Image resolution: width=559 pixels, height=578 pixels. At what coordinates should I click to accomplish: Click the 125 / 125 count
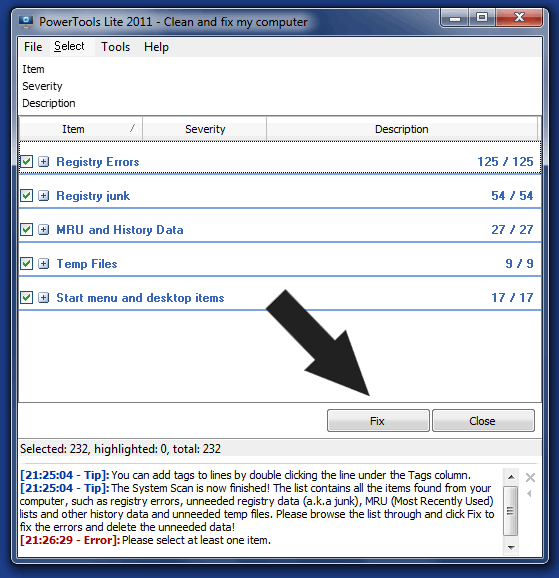click(505, 161)
